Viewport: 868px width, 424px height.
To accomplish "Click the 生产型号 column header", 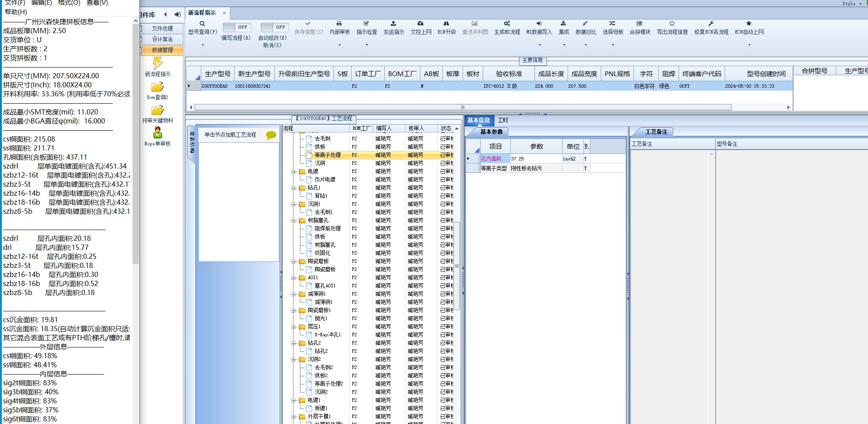I will pos(217,74).
